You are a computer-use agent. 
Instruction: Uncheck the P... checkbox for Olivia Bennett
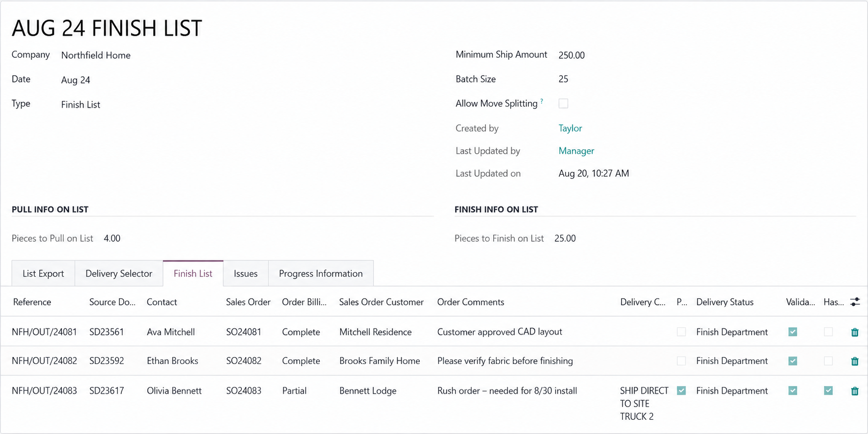(x=681, y=390)
